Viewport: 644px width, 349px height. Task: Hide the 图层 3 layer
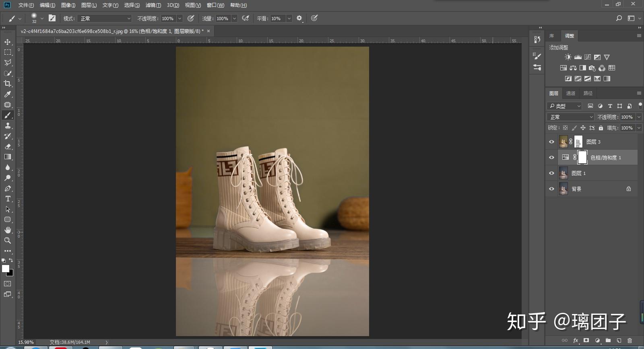(x=552, y=142)
